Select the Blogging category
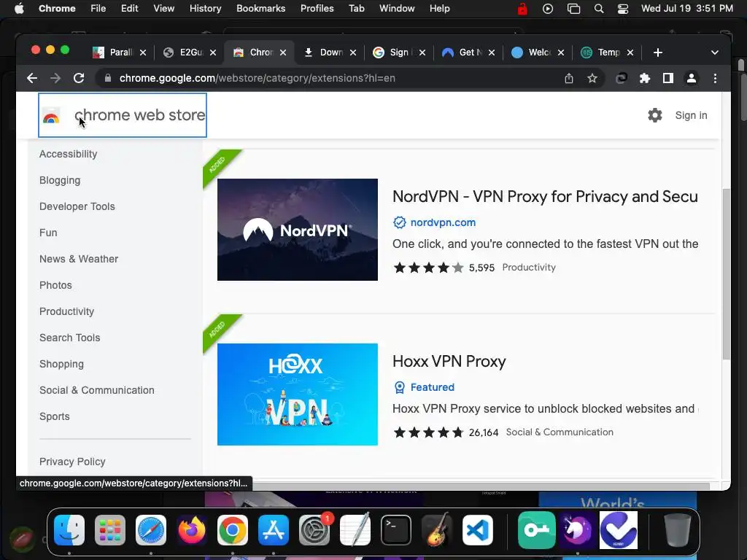The width and height of the screenshot is (747, 560). [60, 180]
